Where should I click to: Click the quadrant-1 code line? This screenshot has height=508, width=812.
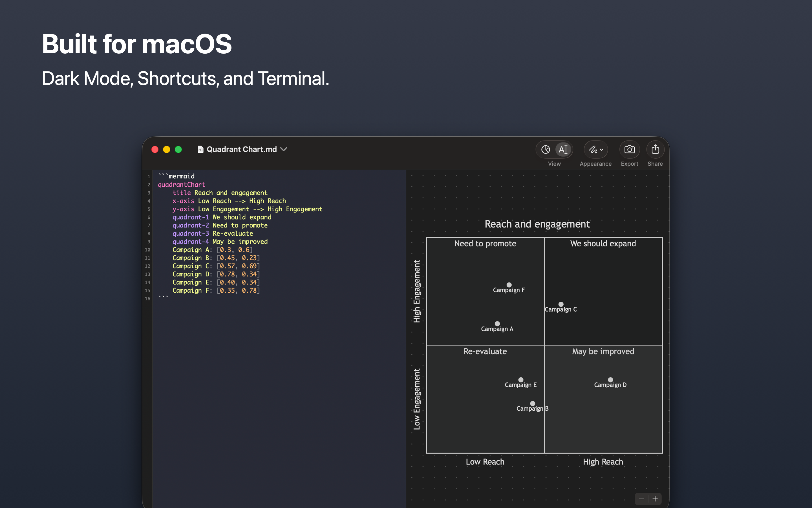222,217
